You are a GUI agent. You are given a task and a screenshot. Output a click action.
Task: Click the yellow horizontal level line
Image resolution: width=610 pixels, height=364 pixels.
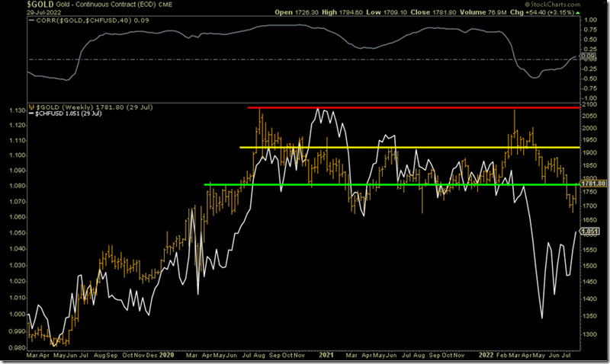click(x=409, y=148)
